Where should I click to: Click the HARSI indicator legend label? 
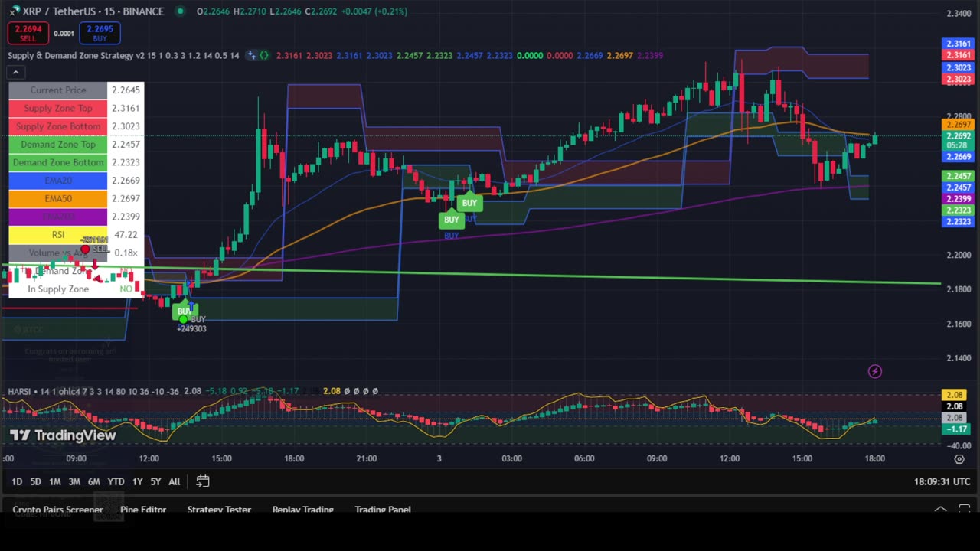(x=93, y=391)
